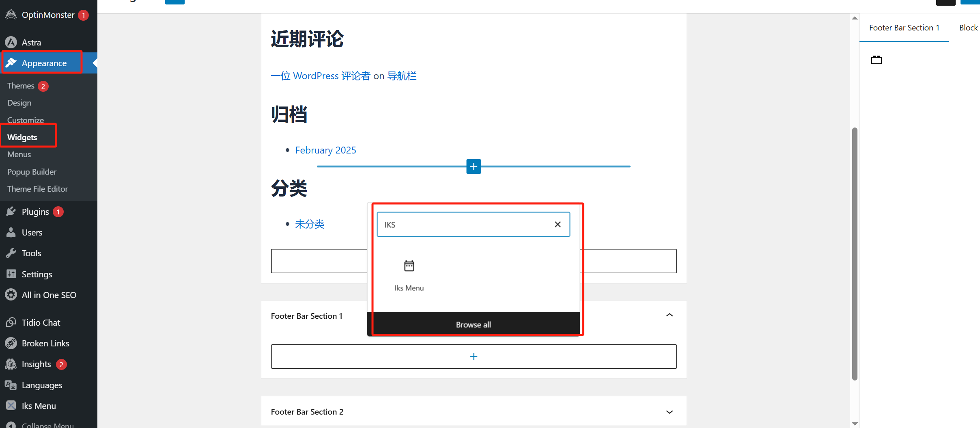Add block in Footer Bar Section 1
Viewport: 980px width, 428px height.
click(474, 357)
